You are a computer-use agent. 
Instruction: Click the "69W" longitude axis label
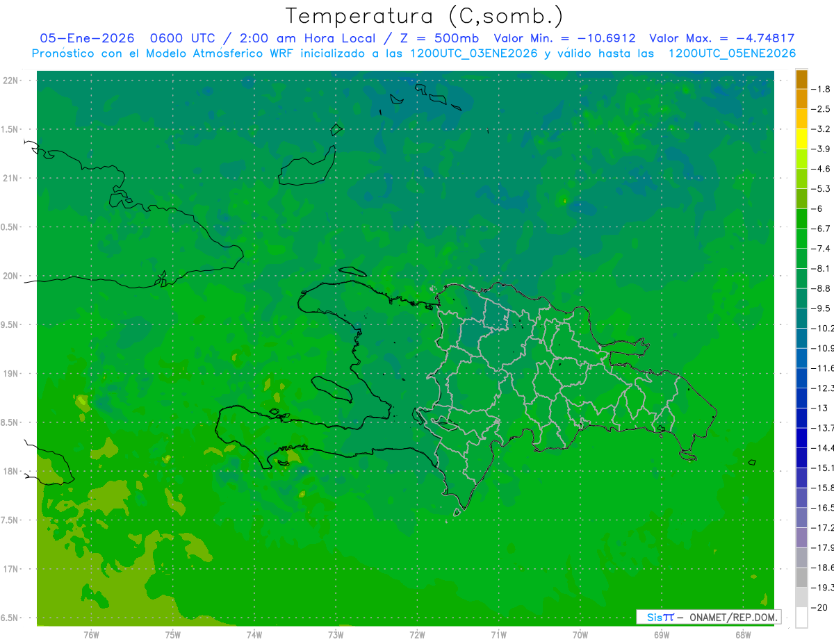pos(662,634)
